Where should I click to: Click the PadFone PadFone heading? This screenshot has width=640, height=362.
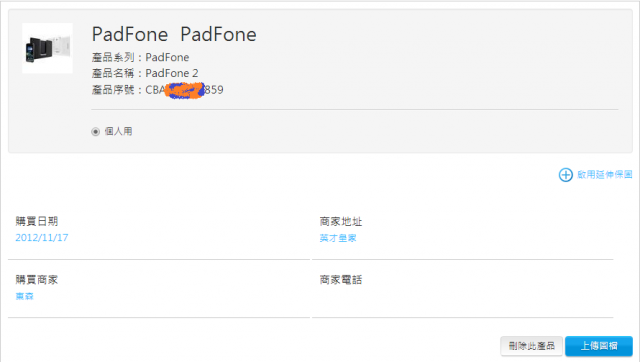[174, 34]
